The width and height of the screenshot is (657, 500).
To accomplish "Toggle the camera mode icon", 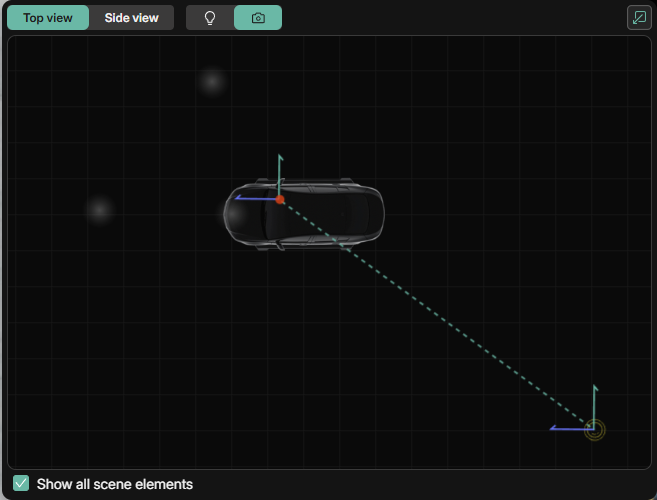I will click(x=258, y=18).
